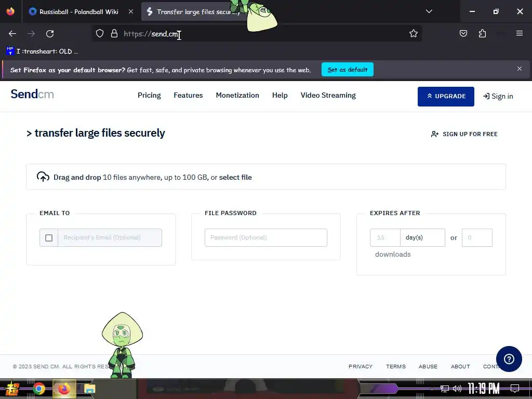Open the Help menu item
The width and height of the screenshot is (532, 399).
point(280,96)
